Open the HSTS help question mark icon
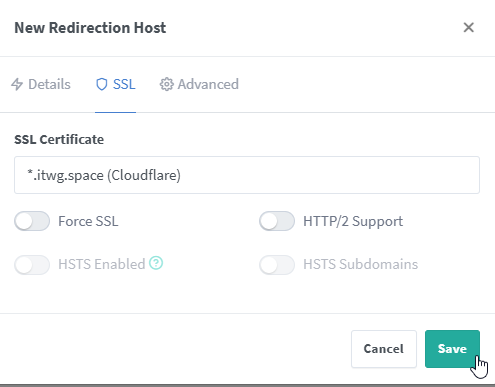 tap(156, 263)
